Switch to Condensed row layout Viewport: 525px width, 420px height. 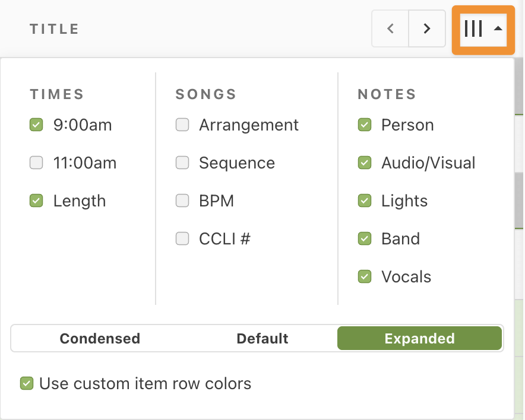pyautogui.click(x=100, y=338)
